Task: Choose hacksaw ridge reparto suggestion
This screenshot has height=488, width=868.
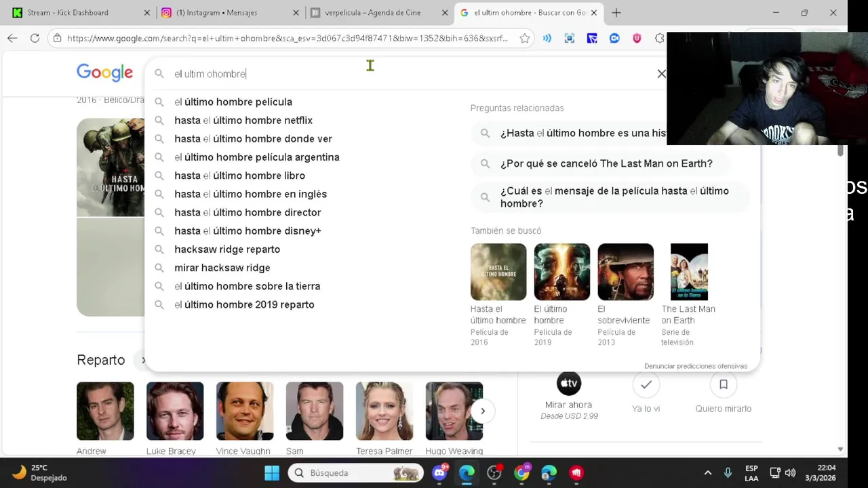Action: coord(226,249)
